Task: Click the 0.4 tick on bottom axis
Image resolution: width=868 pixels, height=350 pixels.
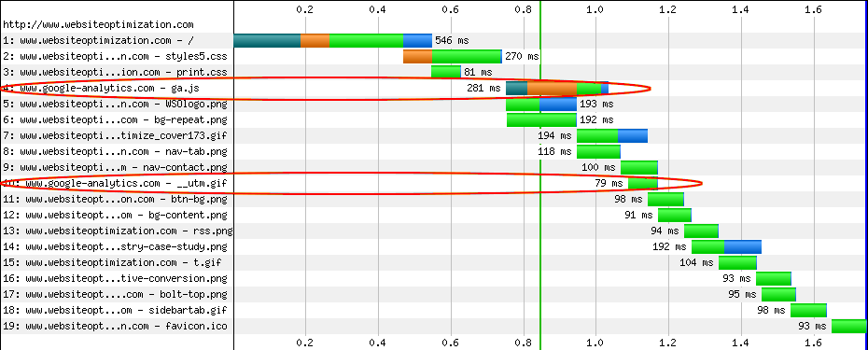Action: [x=378, y=343]
